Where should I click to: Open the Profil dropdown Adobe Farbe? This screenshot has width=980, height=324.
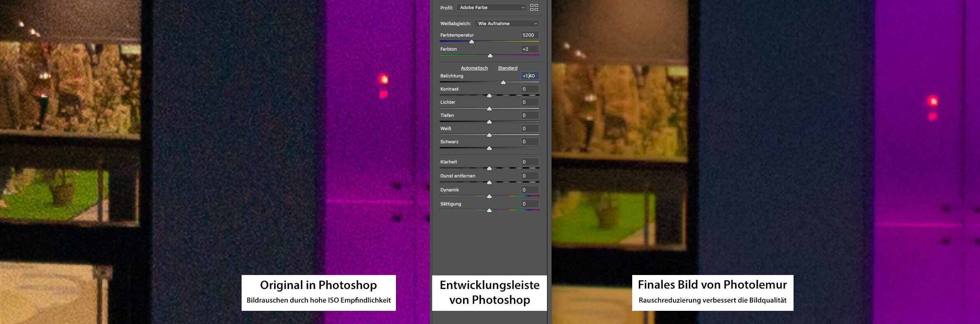[491, 7]
